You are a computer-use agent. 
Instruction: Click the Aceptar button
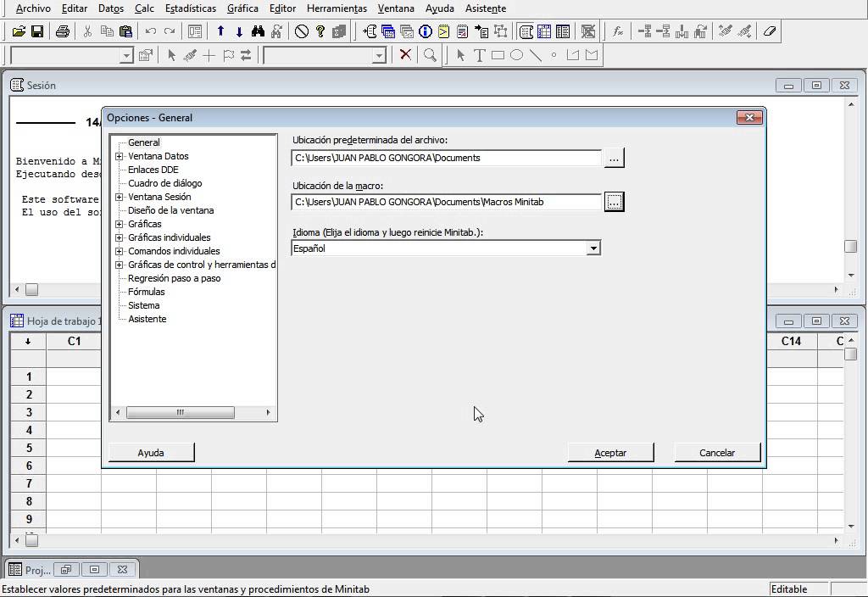(x=610, y=453)
